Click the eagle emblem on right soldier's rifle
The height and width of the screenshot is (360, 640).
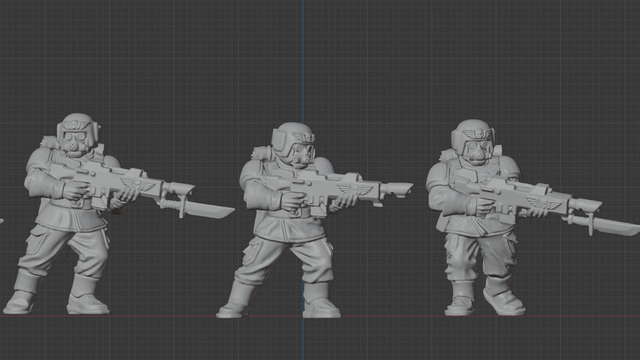pos(544,202)
